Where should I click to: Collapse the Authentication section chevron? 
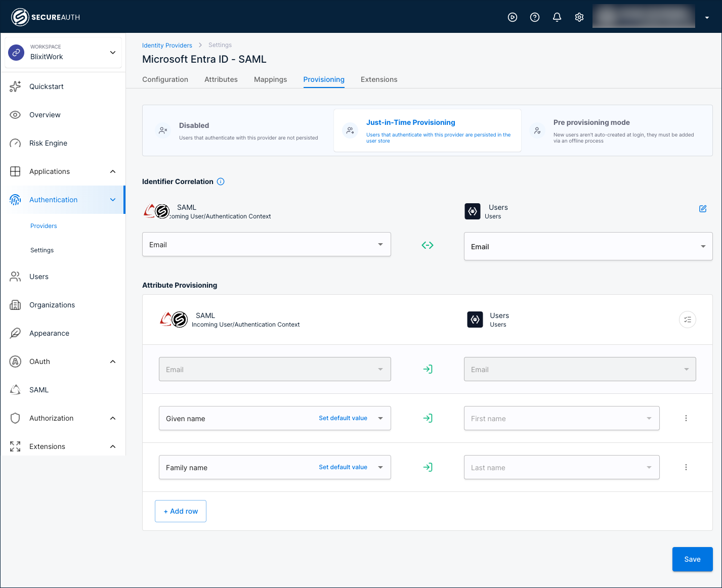113,200
